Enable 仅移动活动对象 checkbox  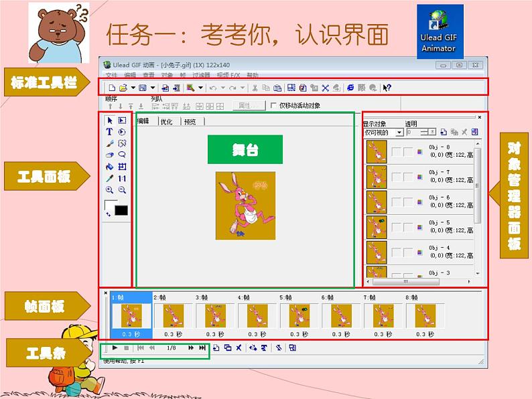tap(273, 105)
